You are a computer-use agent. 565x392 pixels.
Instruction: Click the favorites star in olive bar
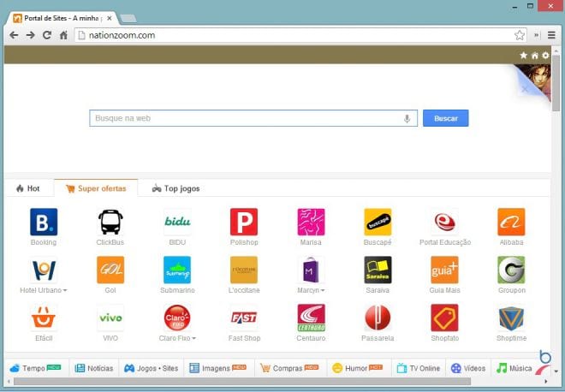click(524, 55)
